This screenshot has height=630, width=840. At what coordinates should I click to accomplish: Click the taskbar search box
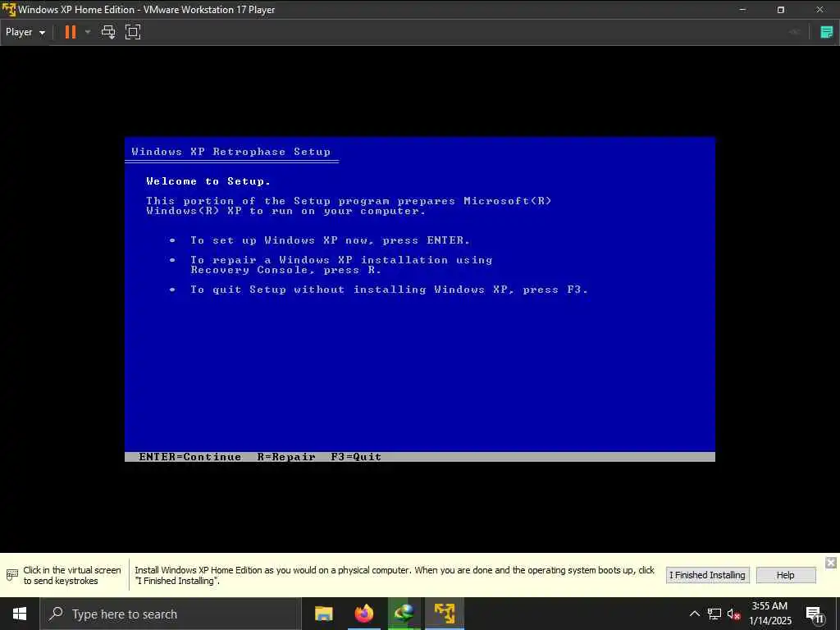[171, 614]
